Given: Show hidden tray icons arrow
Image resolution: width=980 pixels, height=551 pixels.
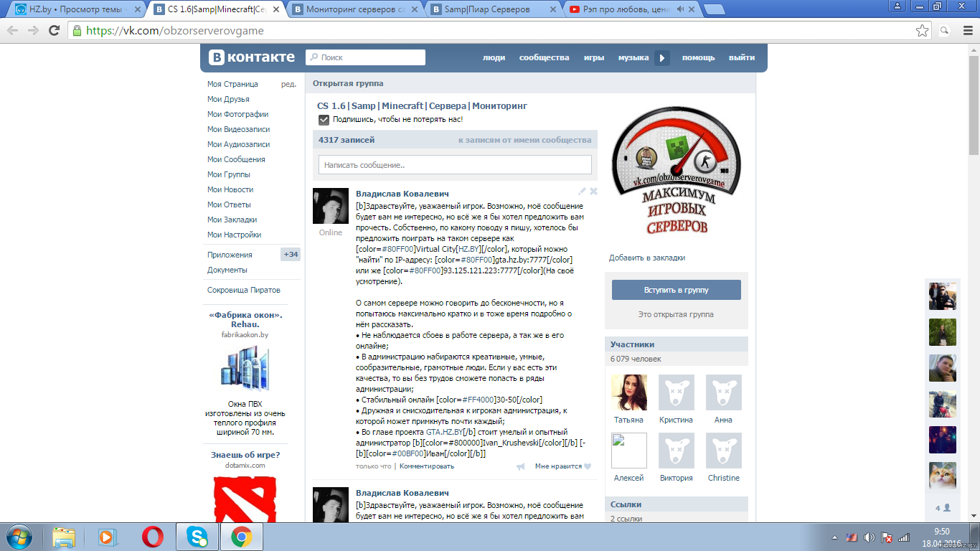Looking at the screenshot, I should coord(836,537).
